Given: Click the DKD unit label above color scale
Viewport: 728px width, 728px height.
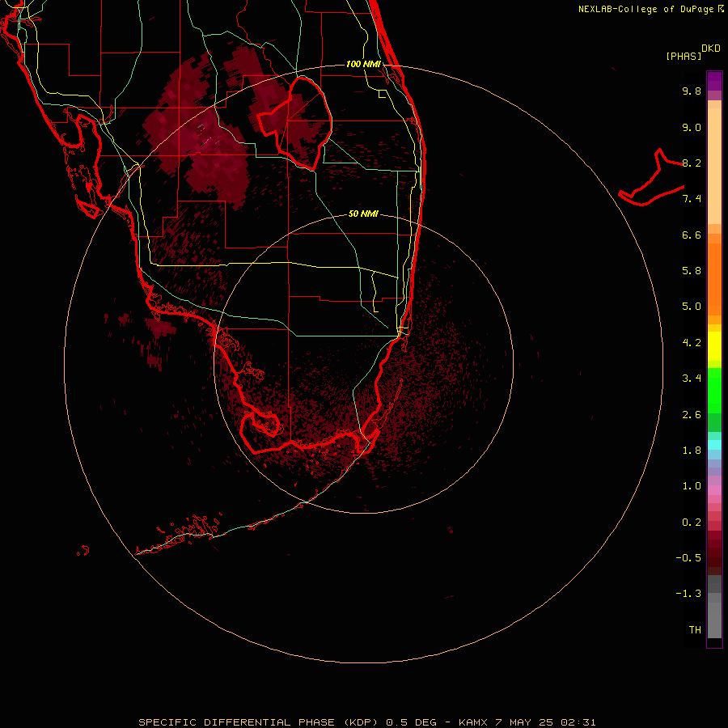Looking at the screenshot, I should [711, 49].
